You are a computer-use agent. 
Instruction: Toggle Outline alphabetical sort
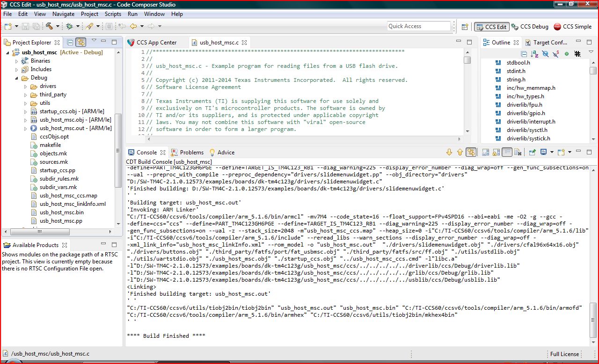click(x=534, y=54)
